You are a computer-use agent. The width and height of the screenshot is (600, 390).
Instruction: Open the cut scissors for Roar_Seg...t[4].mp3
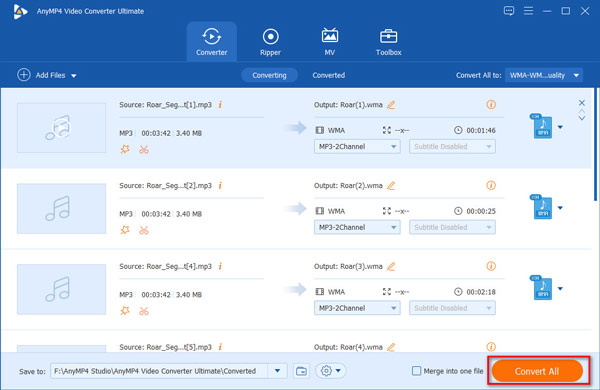pos(144,311)
